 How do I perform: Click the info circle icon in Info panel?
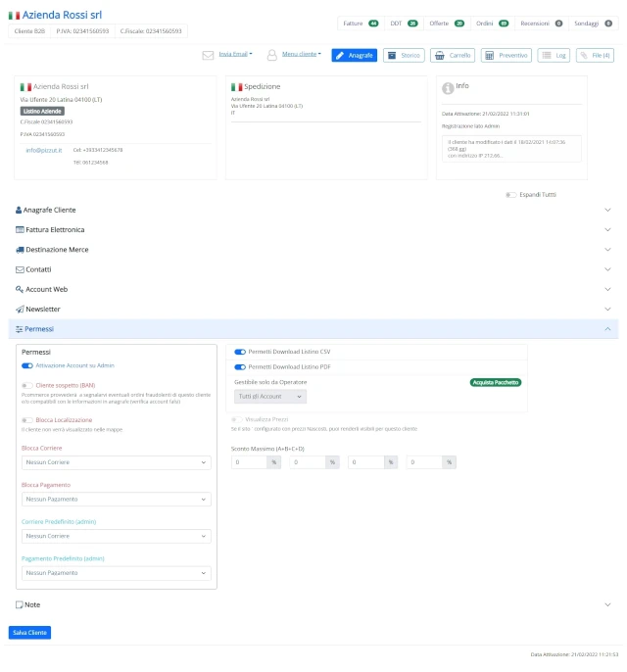448,88
